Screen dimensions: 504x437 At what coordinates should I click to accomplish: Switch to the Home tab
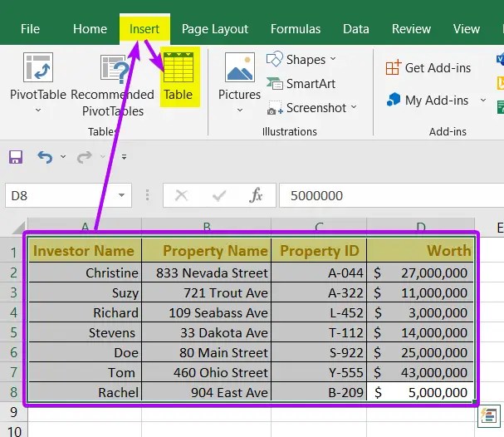(90, 29)
